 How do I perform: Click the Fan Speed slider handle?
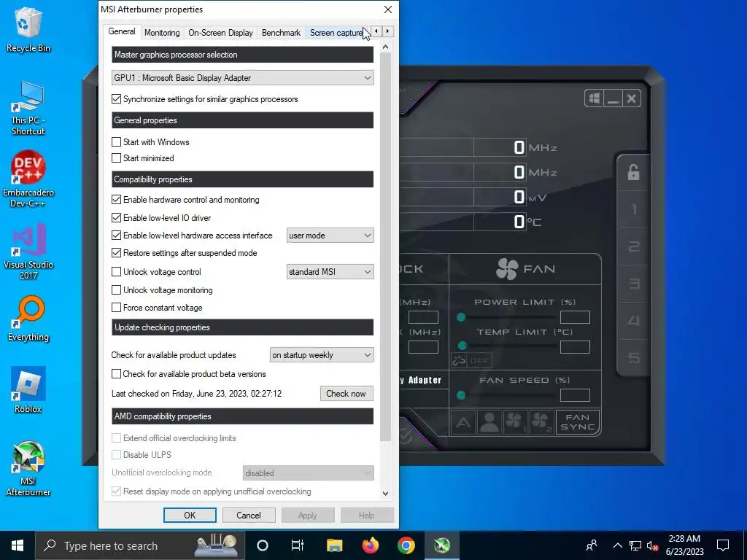(461, 395)
